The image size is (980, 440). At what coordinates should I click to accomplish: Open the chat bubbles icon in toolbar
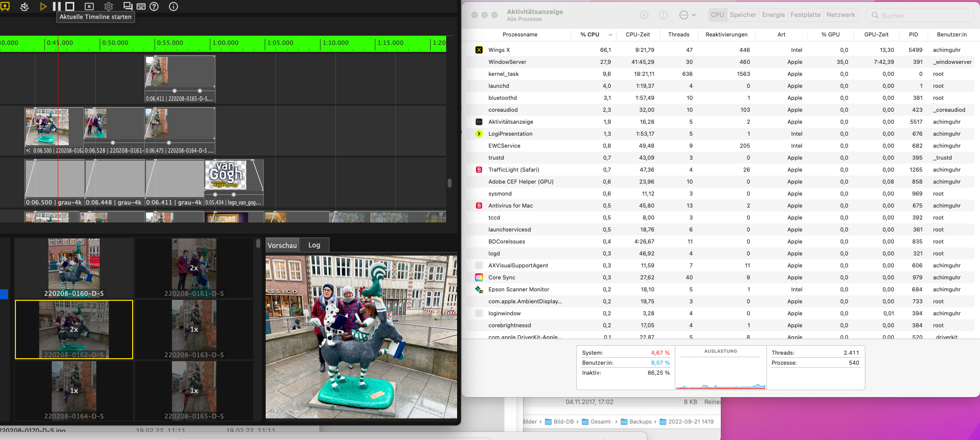pyautogui.click(x=128, y=6)
